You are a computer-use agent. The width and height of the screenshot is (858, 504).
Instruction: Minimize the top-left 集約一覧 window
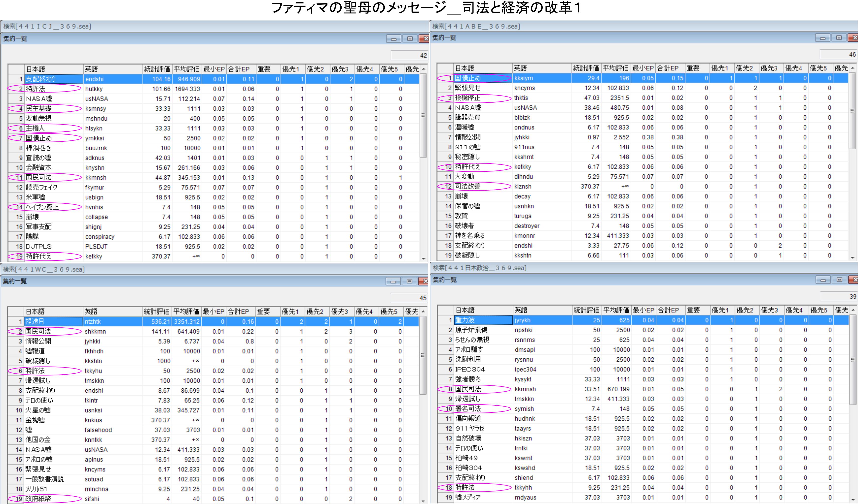tap(393, 39)
